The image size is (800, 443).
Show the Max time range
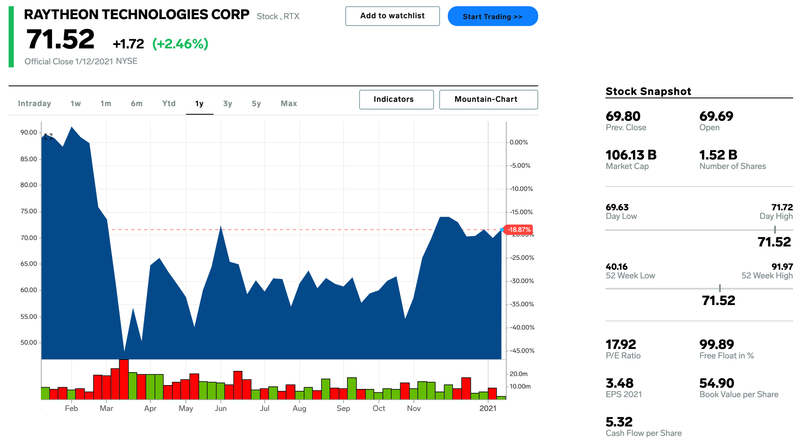pyautogui.click(x=288, y=103)
